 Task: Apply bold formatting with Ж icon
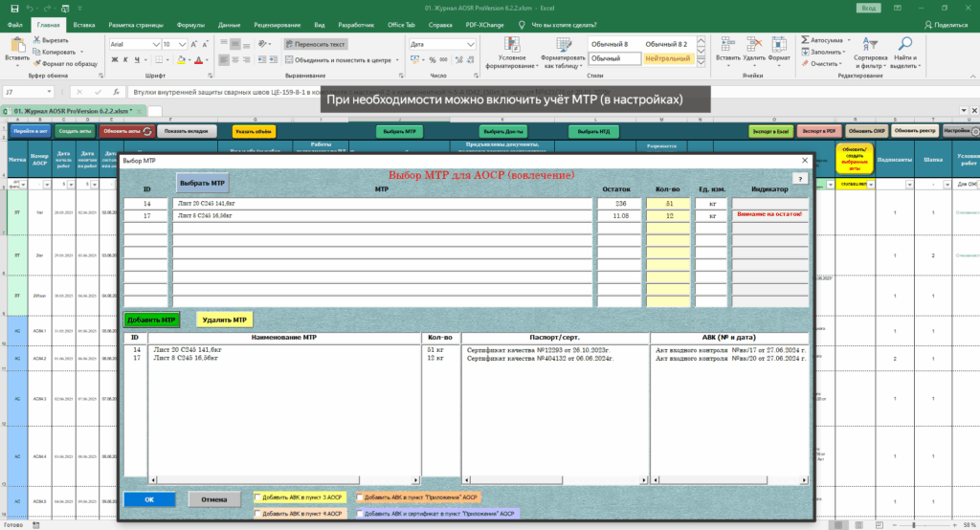click(x=115, y=60)
